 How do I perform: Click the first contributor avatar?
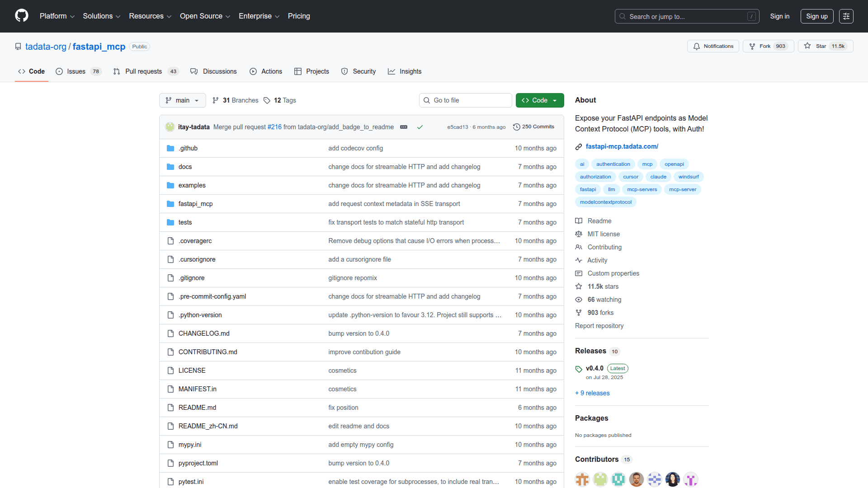pos(582,479)
